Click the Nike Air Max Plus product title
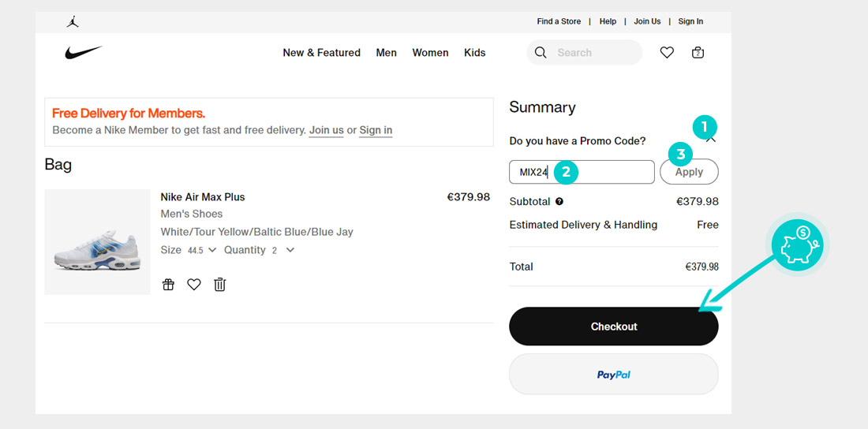The height and width of the screenshot is (429, 868). point(203,197)
